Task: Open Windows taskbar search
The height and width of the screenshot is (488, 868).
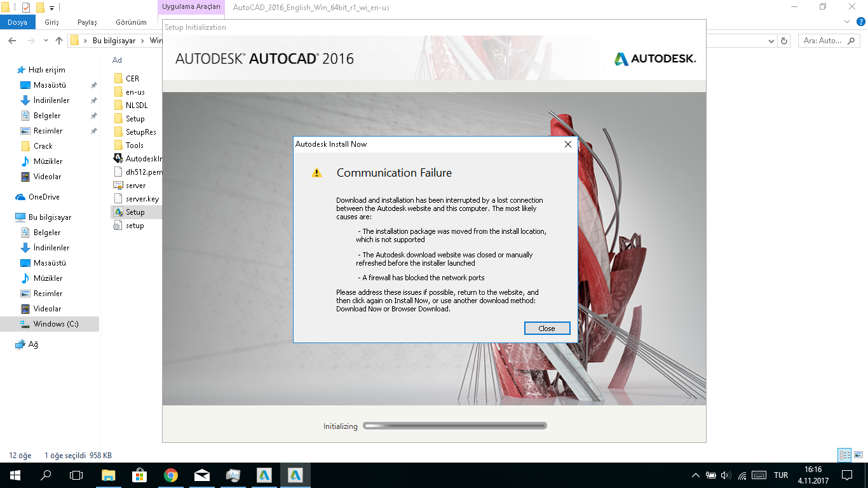Action: point(46,475)
